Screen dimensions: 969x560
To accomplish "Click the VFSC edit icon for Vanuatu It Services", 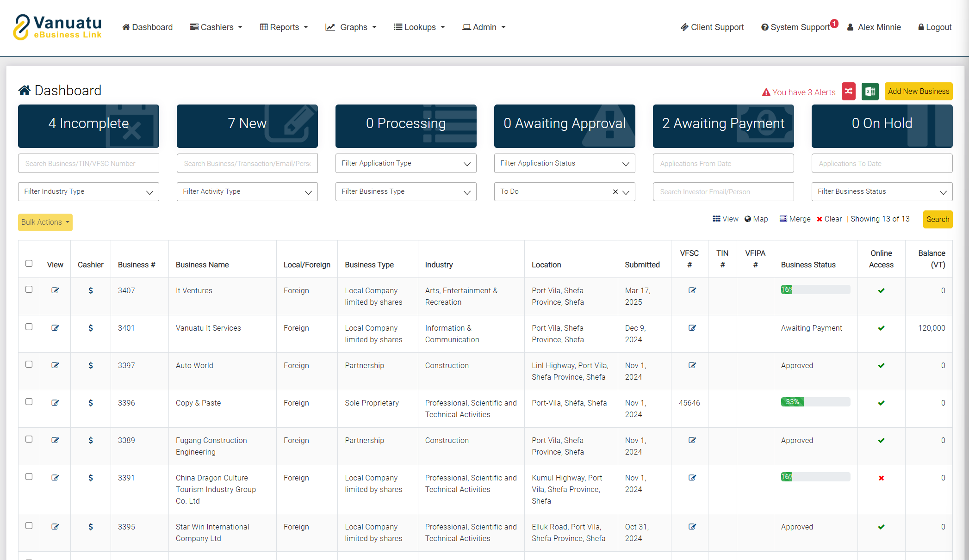I will point(692,328).
